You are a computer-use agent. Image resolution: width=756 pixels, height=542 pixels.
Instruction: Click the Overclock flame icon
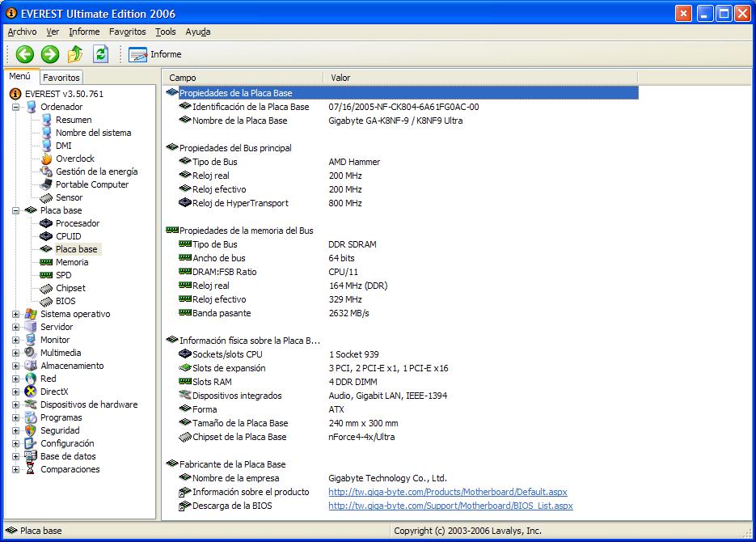46,159
